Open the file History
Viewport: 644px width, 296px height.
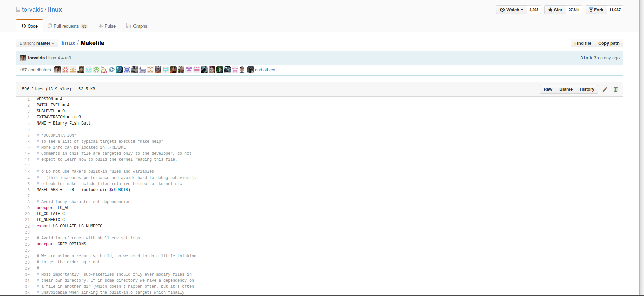587,89
